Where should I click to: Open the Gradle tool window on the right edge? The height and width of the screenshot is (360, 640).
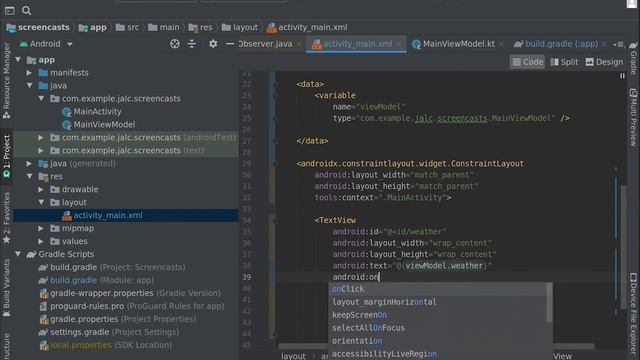pyautogui.click(x=633, y=58)
